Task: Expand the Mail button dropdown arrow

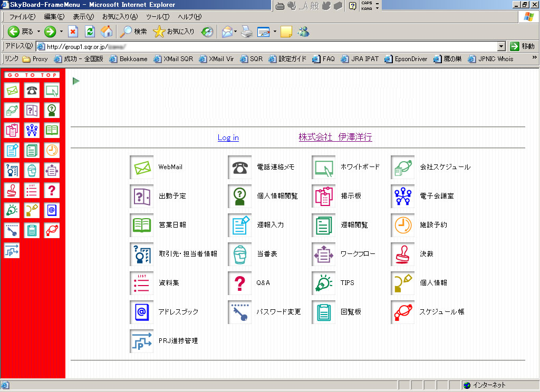Action: (236, 32)
